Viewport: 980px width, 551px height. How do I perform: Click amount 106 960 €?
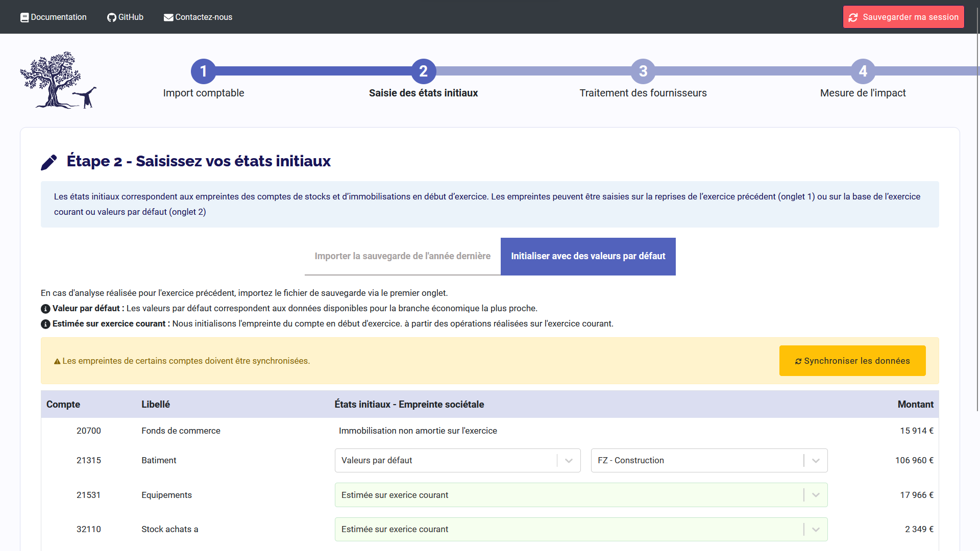click(914, 460)
